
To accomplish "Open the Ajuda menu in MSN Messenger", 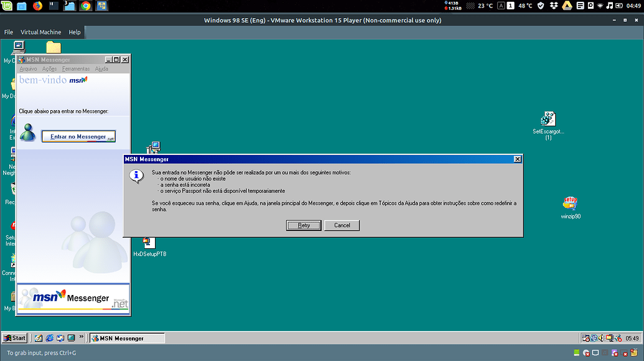I will point(101,68).
